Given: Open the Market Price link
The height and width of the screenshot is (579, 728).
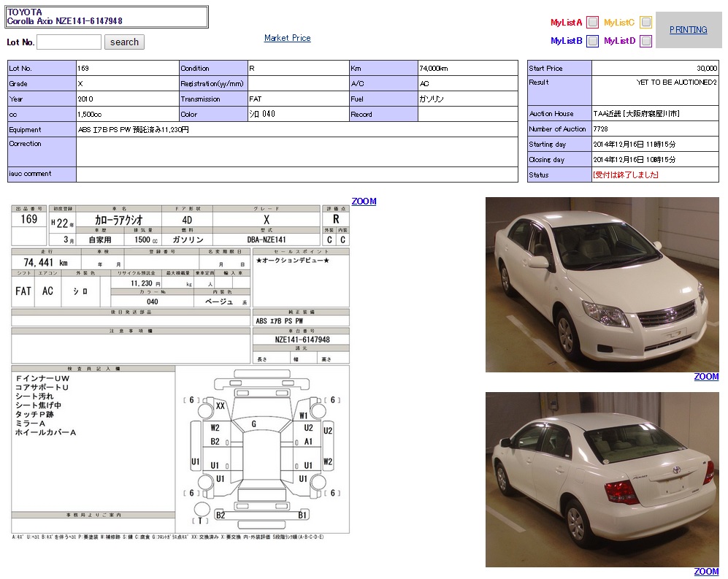Looking at the screenshot, I should [287, 38].
